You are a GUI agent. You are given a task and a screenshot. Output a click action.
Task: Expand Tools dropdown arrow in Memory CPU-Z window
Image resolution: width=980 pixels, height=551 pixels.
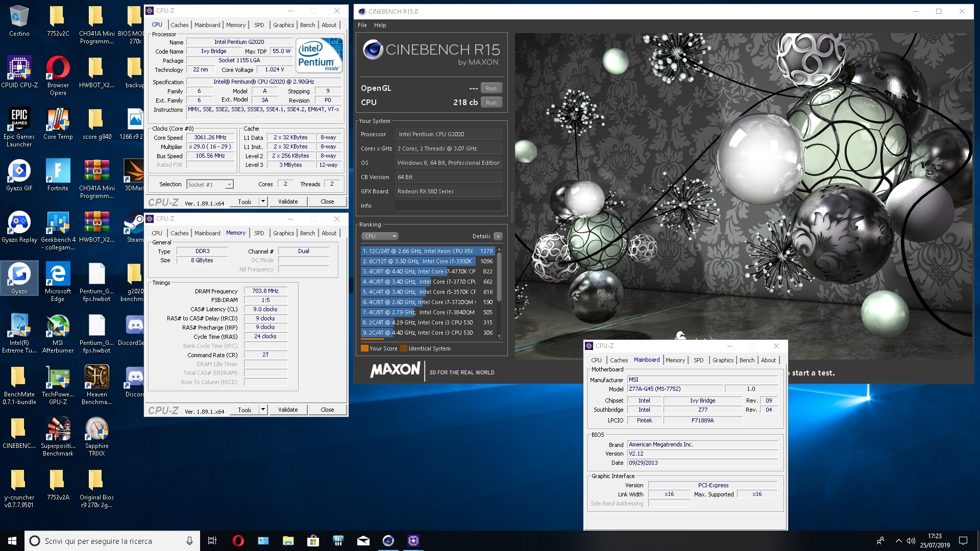click(x=263, y=410)
